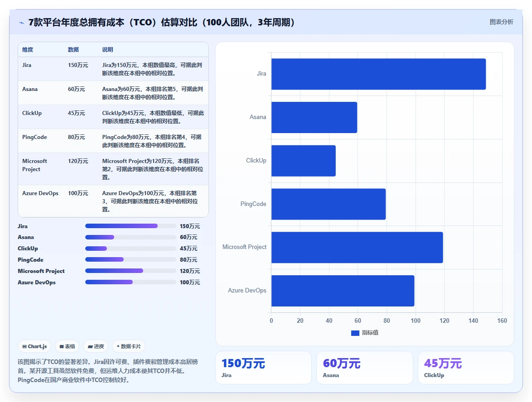Click the 图表分析 label in the header
Screen dimensions: 532x402
tap(501, 22)
